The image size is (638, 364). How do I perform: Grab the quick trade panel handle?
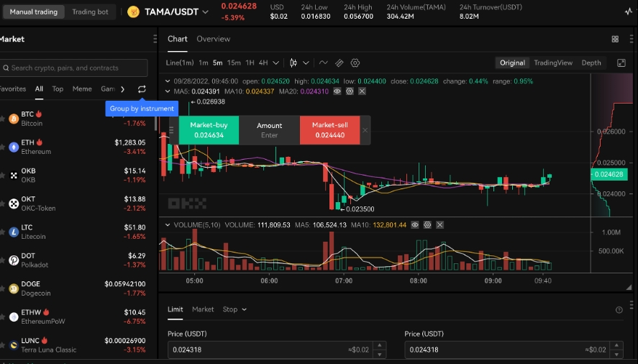point(171,130)
